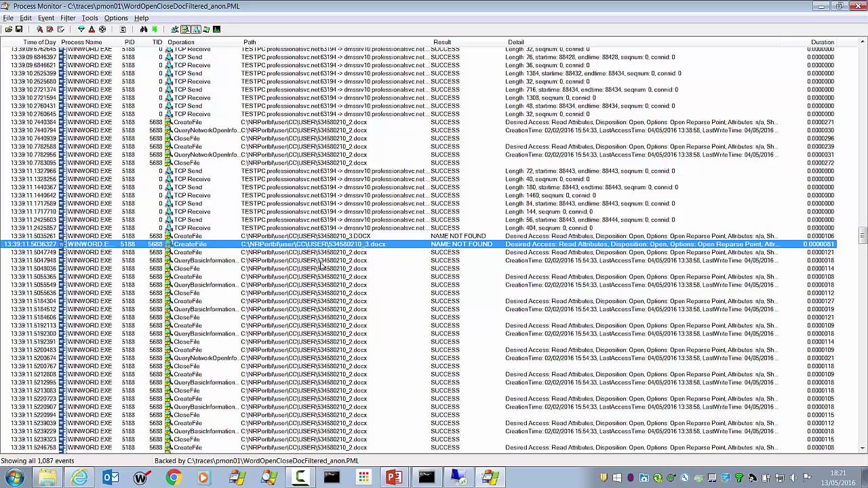Click the Operation column header

click(x=203, y=42)
